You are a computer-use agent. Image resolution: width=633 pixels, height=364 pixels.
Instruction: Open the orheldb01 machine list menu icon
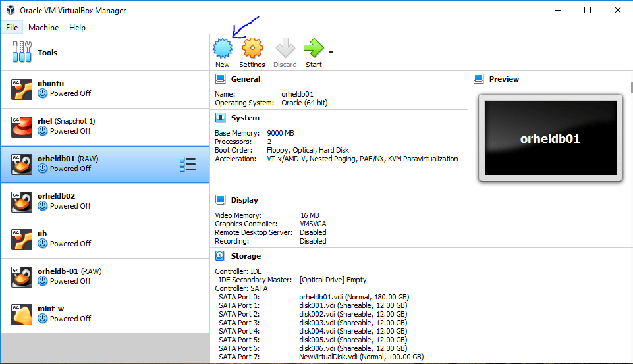(x=188, y=165)
